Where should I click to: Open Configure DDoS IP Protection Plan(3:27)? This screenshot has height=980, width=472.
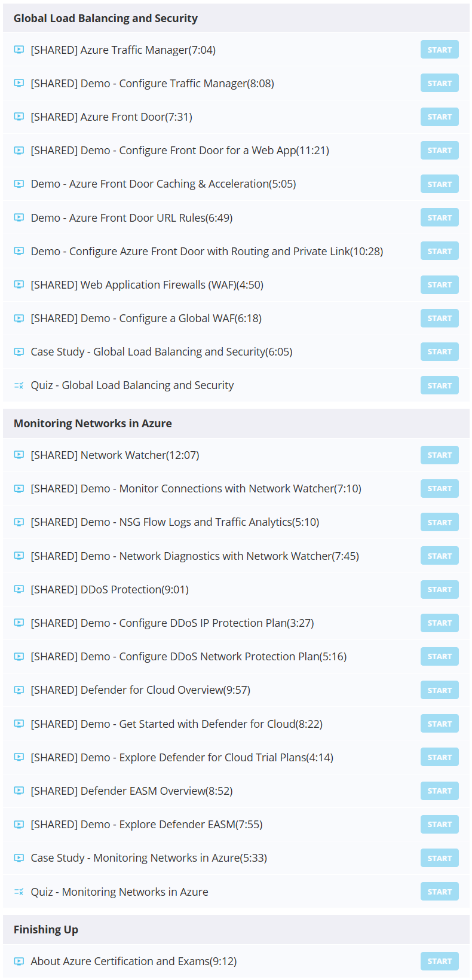click(x=172, y=623)
